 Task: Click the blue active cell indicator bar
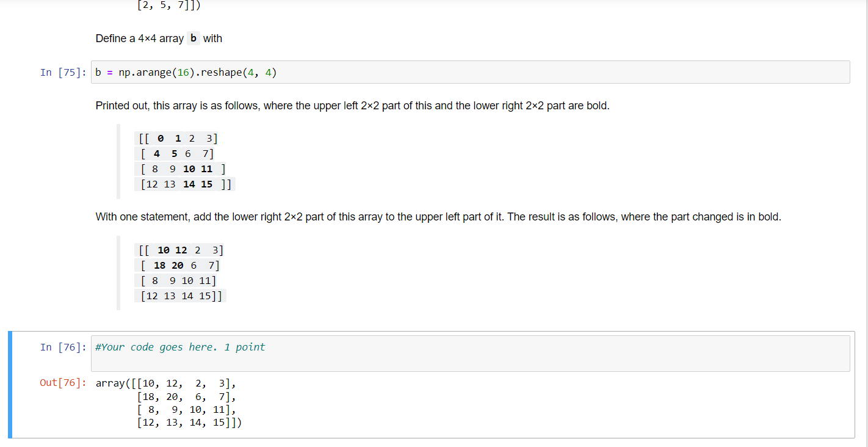tap(9, 384)
